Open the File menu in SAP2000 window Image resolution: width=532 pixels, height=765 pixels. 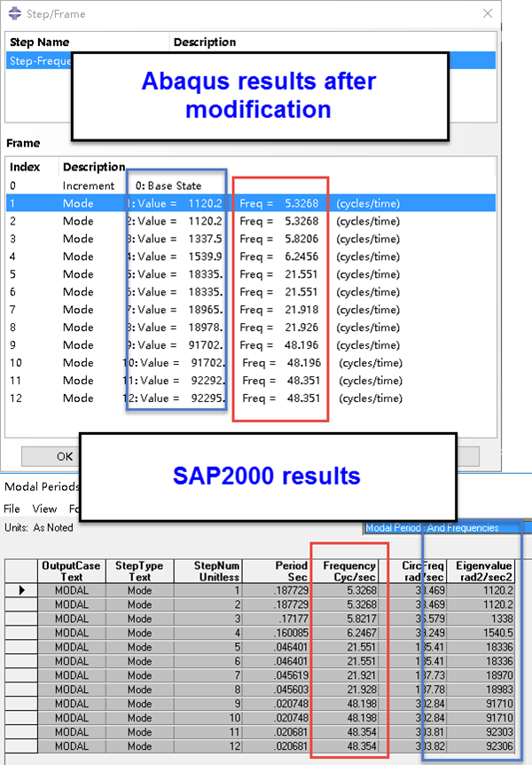coord(12,509)
